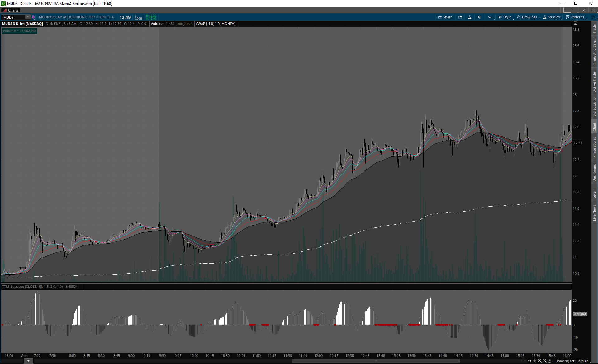Open the Edit Studies flask icon
The height and width of the screenshot is (364, 598).
[x=470, y=17]
